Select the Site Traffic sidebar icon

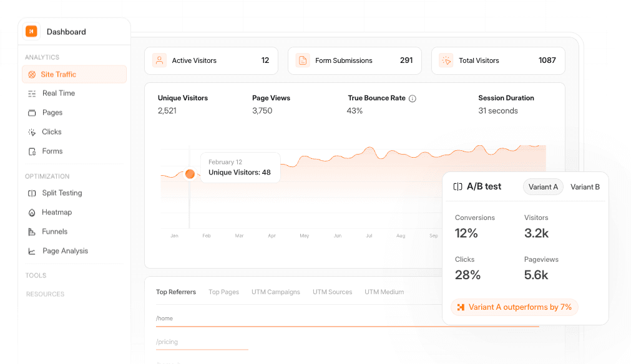[x=31, y=75]
